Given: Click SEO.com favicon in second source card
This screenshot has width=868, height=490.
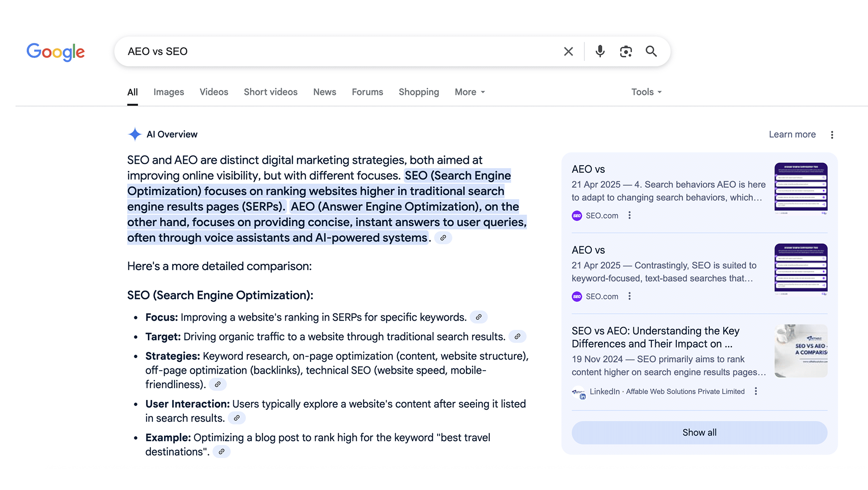Looking at the screenshot, I should (577, 297).
